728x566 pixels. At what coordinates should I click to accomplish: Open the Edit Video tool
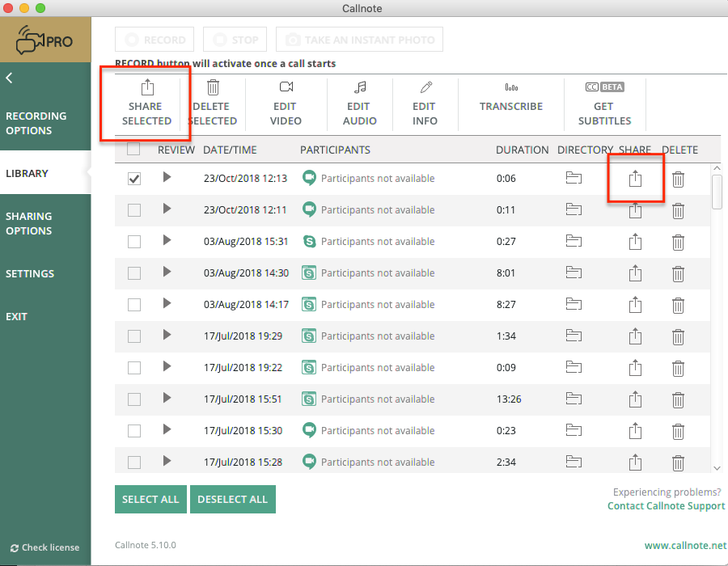tap(286, 103)
